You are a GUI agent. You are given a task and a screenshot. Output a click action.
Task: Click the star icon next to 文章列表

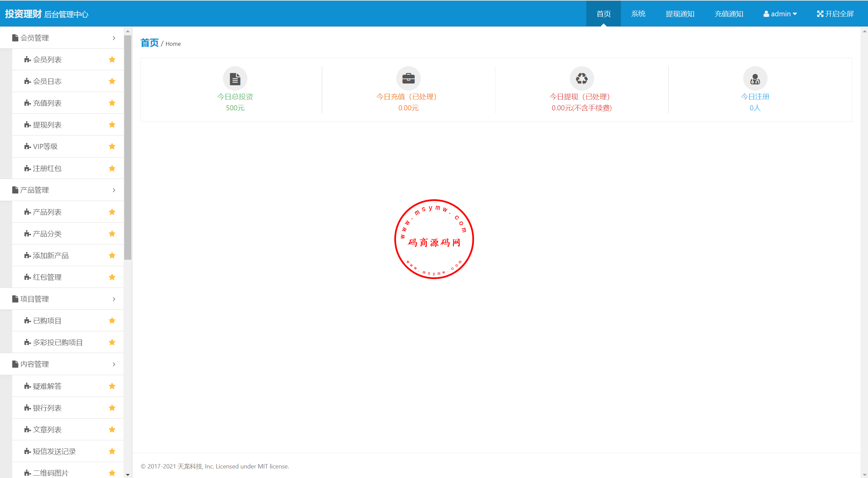(x=112, y=429)
